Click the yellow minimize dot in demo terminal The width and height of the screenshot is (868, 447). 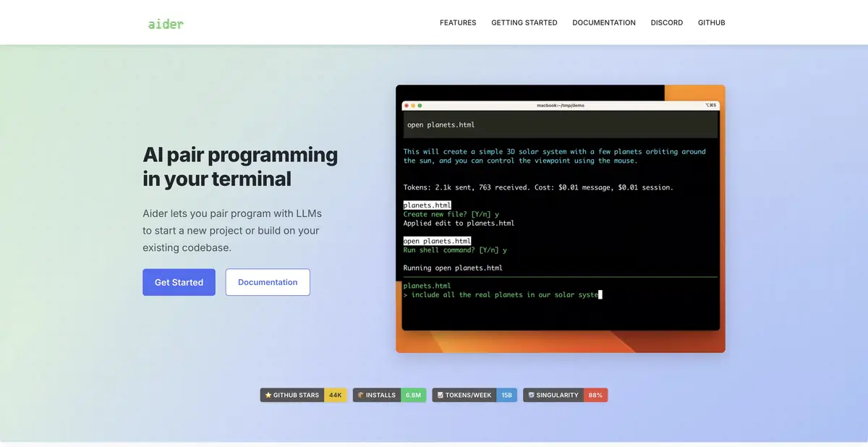[413, 106]
